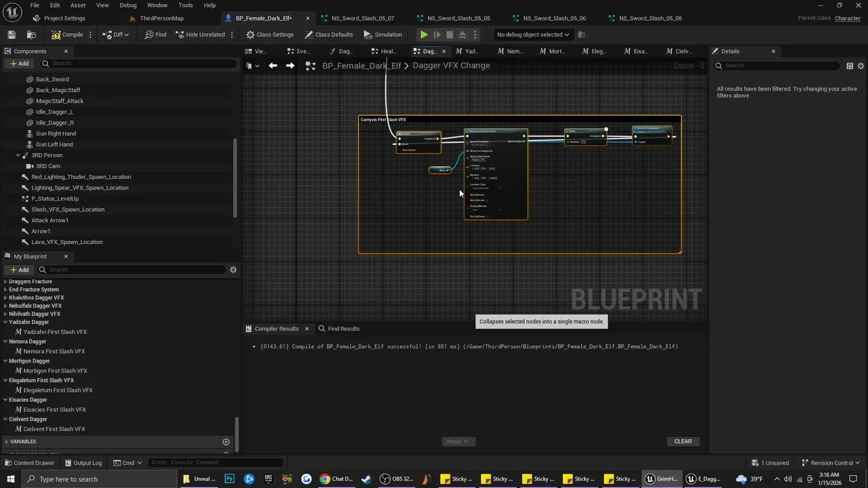Select Slash_VFX_Spawn_Location component
The height and width of the screenshot is (488, 868).
[68, 209]
